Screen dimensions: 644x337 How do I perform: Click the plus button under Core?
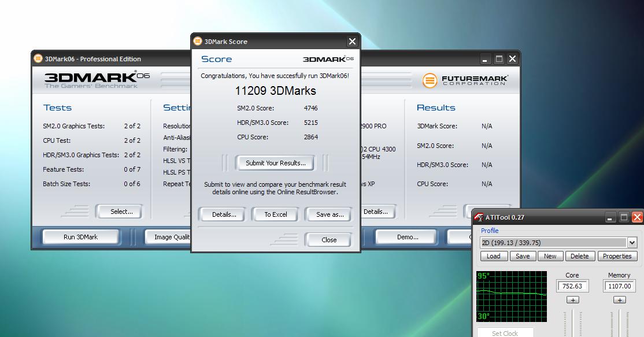[572, 300]
